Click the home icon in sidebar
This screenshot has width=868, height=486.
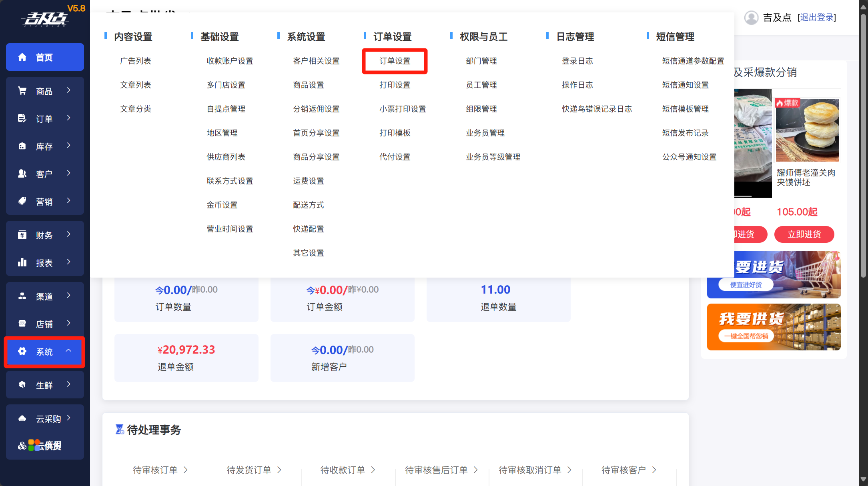click(x=22, y=57)
